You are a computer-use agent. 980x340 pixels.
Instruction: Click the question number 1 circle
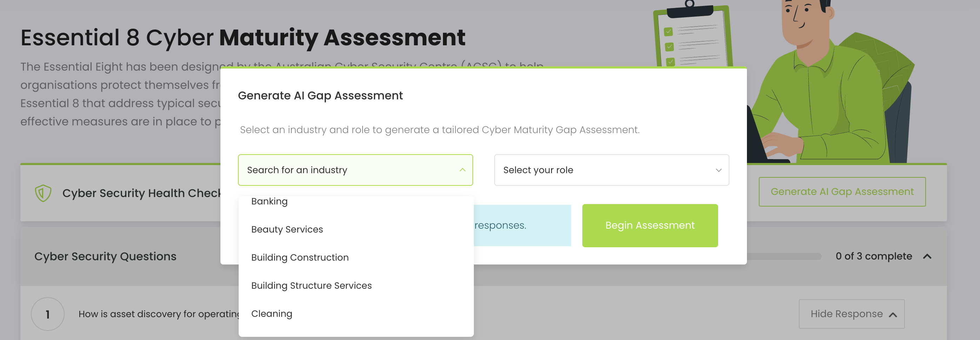pyautogui.click(x=47, y=314)
